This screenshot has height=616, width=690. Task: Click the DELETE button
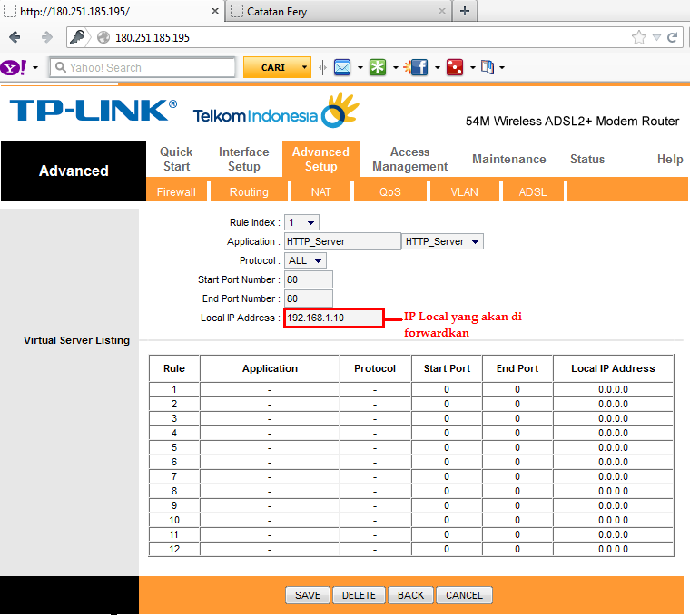pyautogui.click(x=360, y=595)
